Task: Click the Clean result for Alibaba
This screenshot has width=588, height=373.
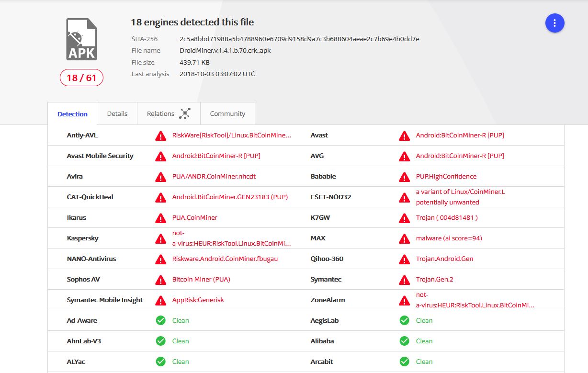Action: point(424,341)
